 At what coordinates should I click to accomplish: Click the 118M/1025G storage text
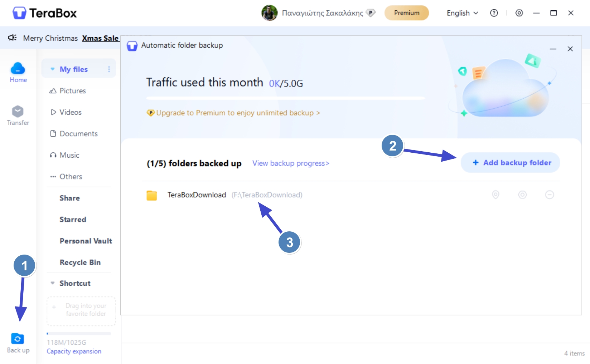pyautogui.click(x=66, y=343)
